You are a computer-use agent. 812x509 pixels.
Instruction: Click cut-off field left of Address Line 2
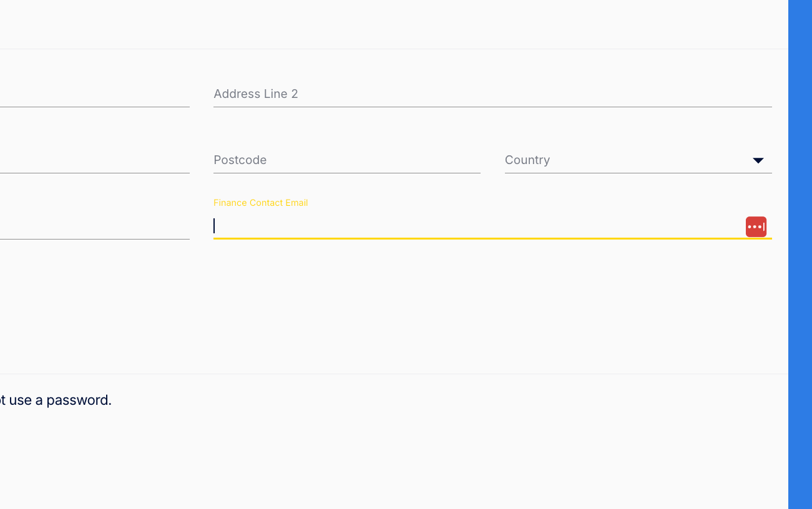click(95, 94)
